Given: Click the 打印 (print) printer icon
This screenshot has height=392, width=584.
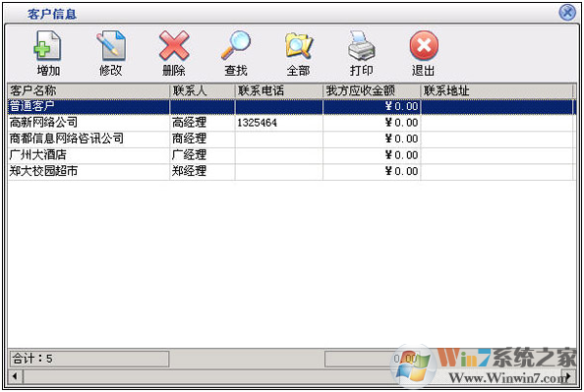Looking at the screenshot, I should 361,46.
